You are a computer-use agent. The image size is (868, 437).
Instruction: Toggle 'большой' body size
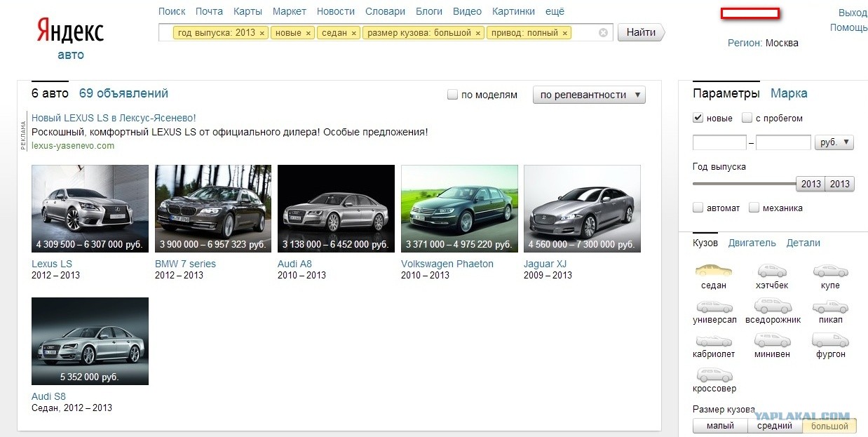(829, 426)
